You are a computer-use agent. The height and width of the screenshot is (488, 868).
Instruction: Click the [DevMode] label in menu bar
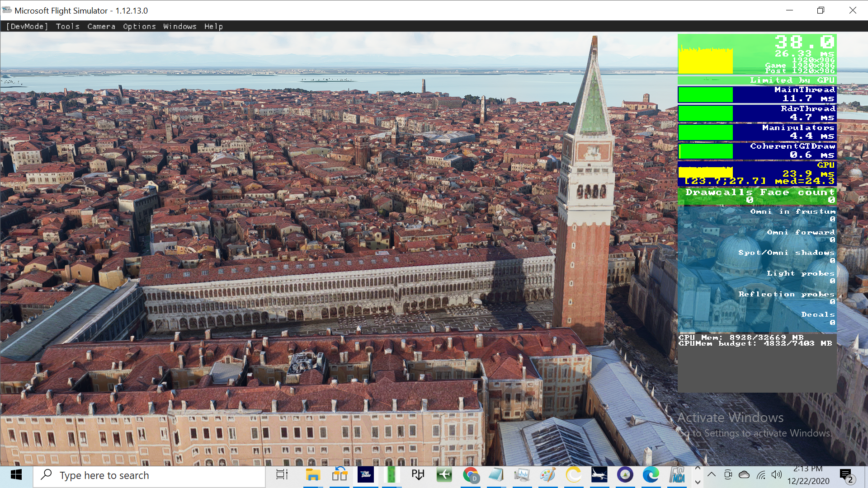coord(27,26)
